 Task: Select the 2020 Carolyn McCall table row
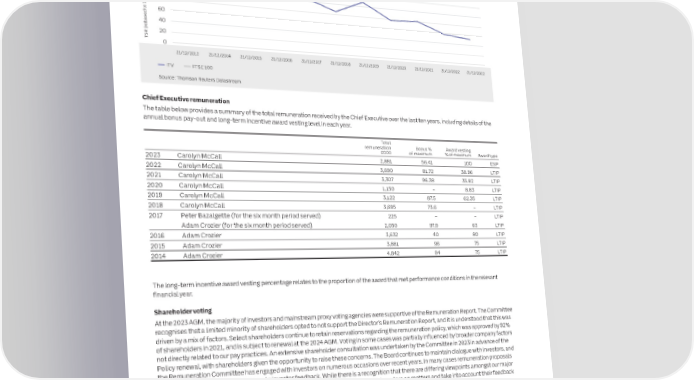324,187
